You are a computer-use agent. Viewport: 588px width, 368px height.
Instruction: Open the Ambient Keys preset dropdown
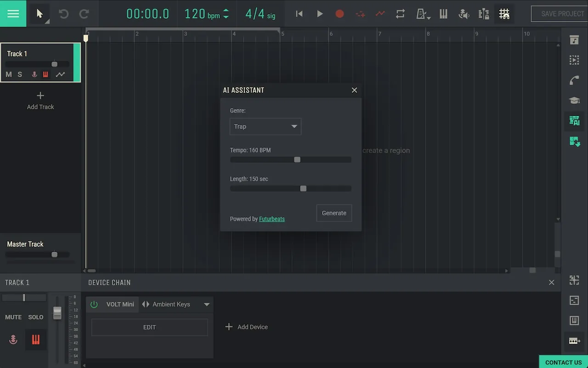(207, 304)
